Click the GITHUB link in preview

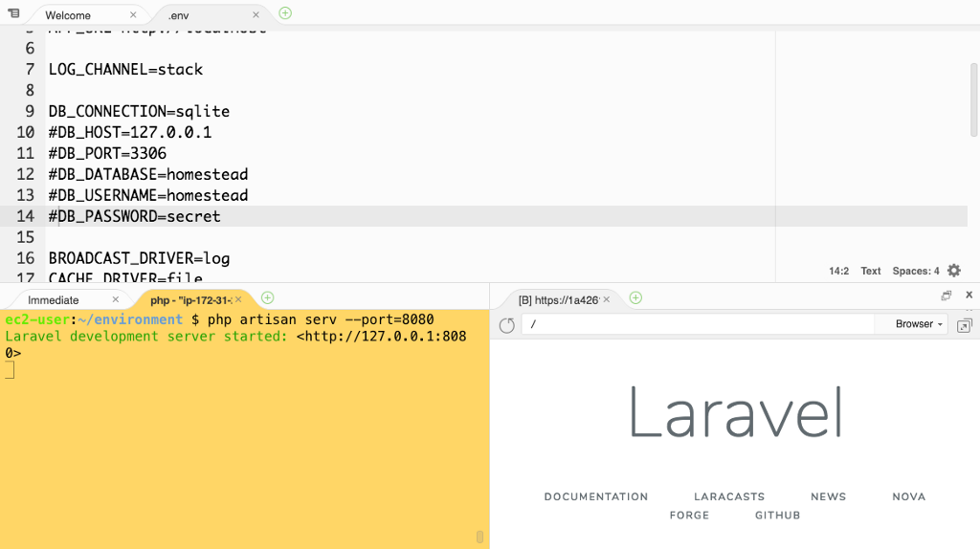776,515
